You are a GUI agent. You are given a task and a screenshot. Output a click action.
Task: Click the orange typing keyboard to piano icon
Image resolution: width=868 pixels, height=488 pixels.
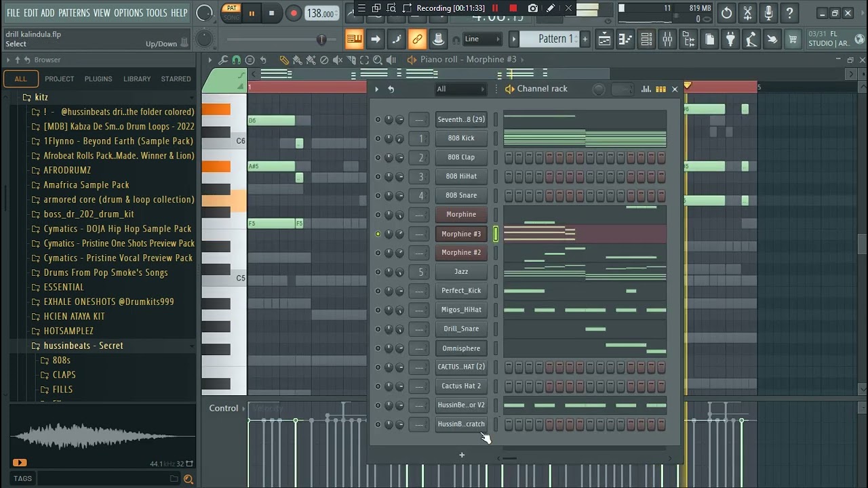tap(354, 39)
